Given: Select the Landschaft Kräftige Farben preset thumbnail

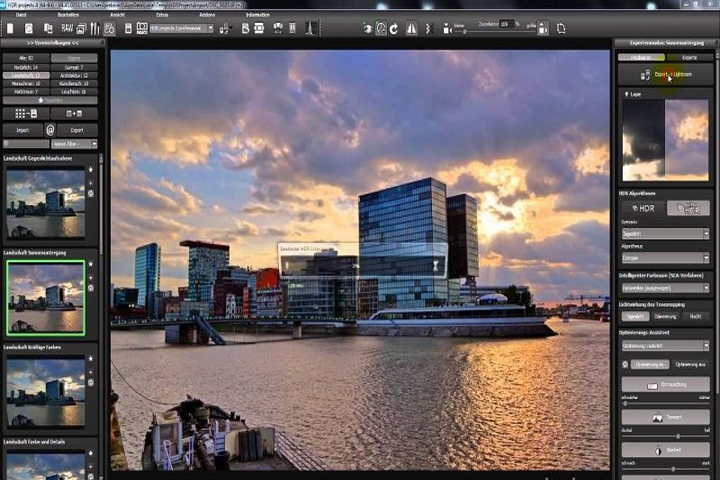Looking at the screenshot, I should [x=45, y=393].
